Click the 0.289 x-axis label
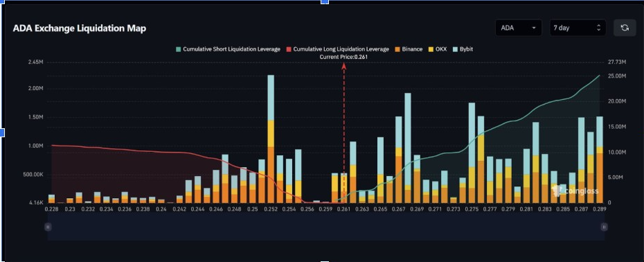 click(x=600, y=209)
